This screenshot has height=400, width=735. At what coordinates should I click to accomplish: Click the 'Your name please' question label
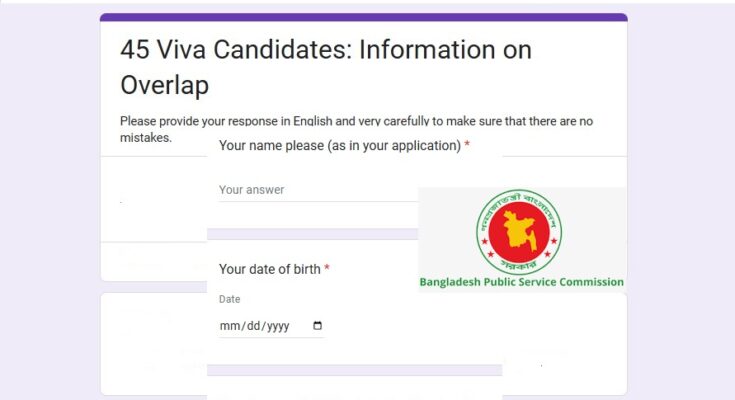(340, 145)
